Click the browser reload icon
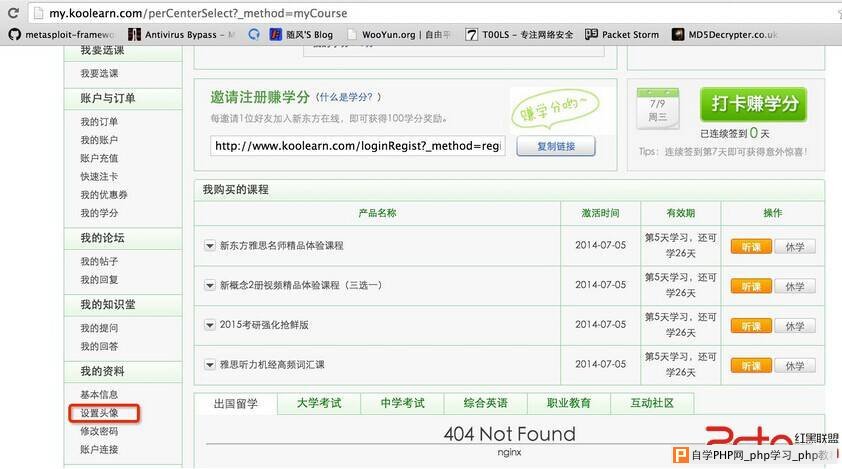 point(13,13)
